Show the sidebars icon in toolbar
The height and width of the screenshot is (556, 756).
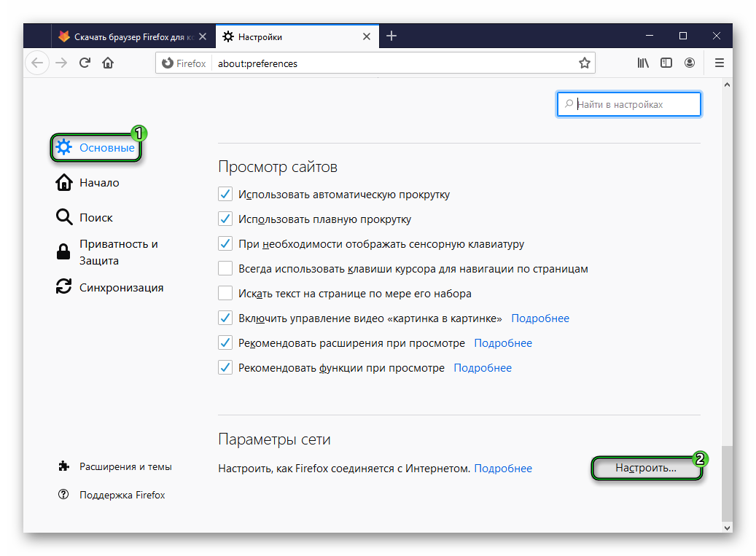[x=666, y=63]
